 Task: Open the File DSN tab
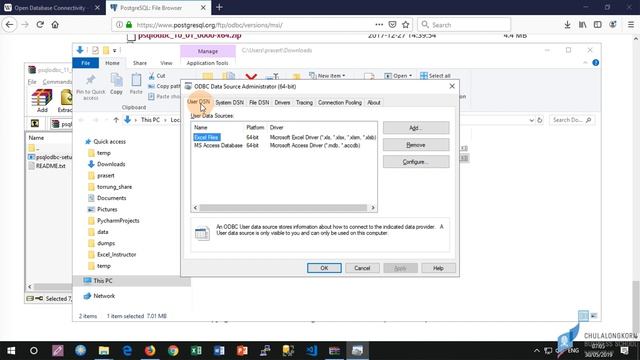pos(259,102)
